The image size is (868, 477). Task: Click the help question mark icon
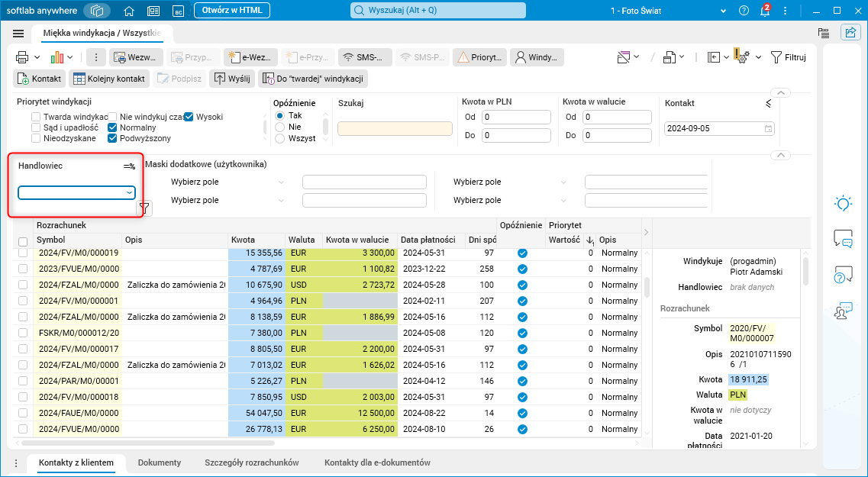[744, 11]
